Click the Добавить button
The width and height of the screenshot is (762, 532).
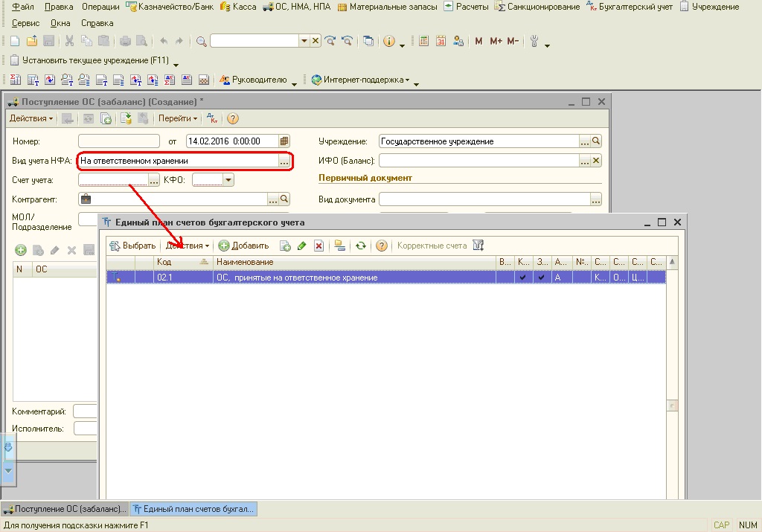[243, 246]
